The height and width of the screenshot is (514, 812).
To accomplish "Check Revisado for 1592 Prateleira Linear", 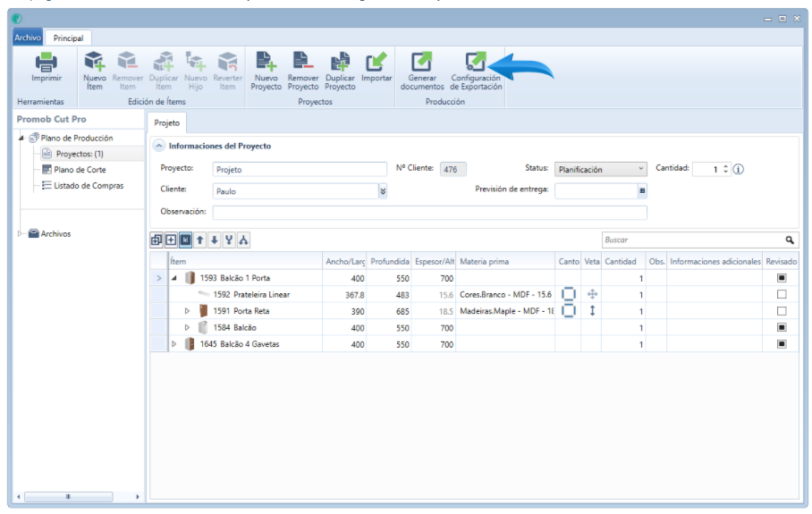I will pos(782,294).
